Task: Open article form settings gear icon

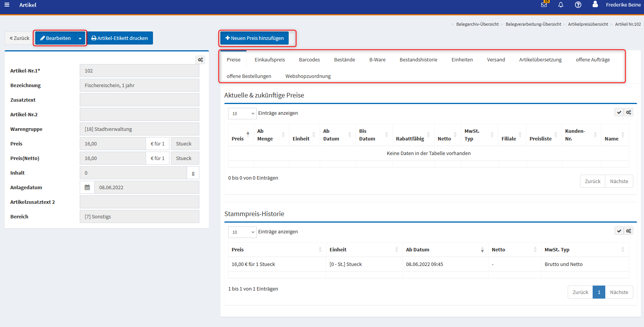Action: click(200, 60)
